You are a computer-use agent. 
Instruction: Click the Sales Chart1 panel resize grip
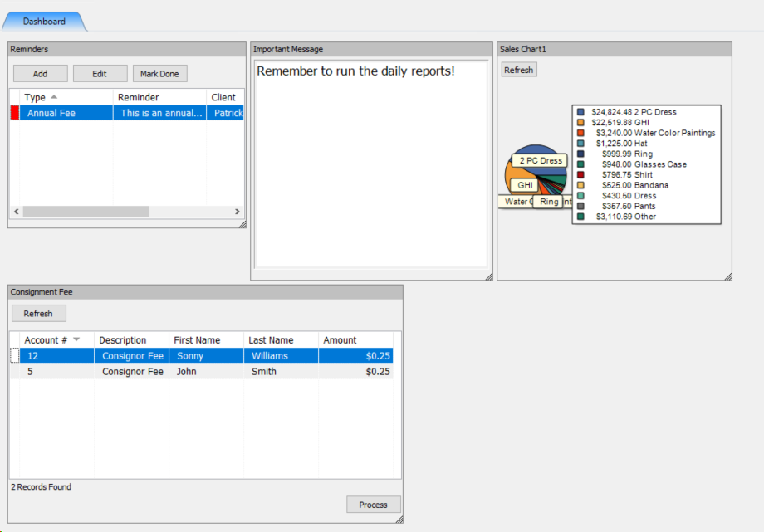pos(728,276)
